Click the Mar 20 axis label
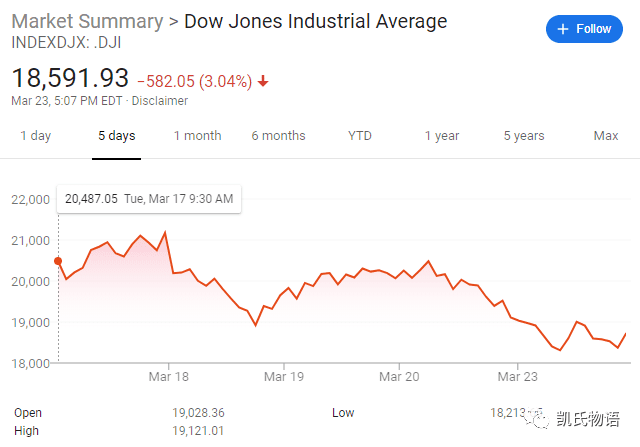 click(x=399, y=376)
